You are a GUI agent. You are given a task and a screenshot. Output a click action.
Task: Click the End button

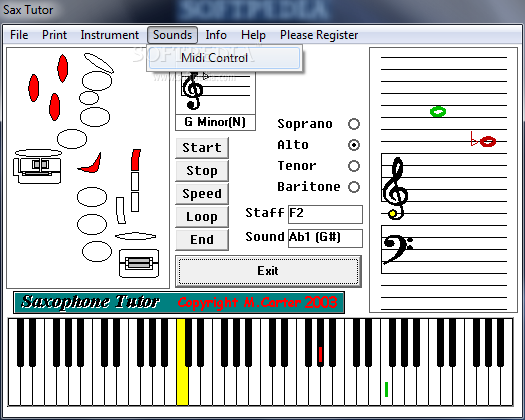point(202,239)
